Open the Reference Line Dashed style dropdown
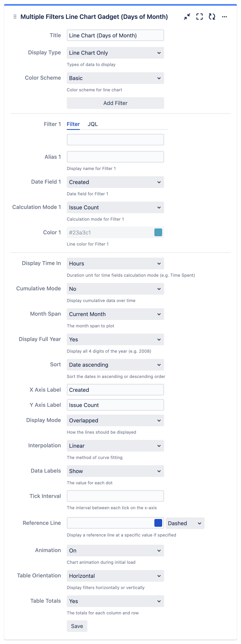 (x=185, y=523)
